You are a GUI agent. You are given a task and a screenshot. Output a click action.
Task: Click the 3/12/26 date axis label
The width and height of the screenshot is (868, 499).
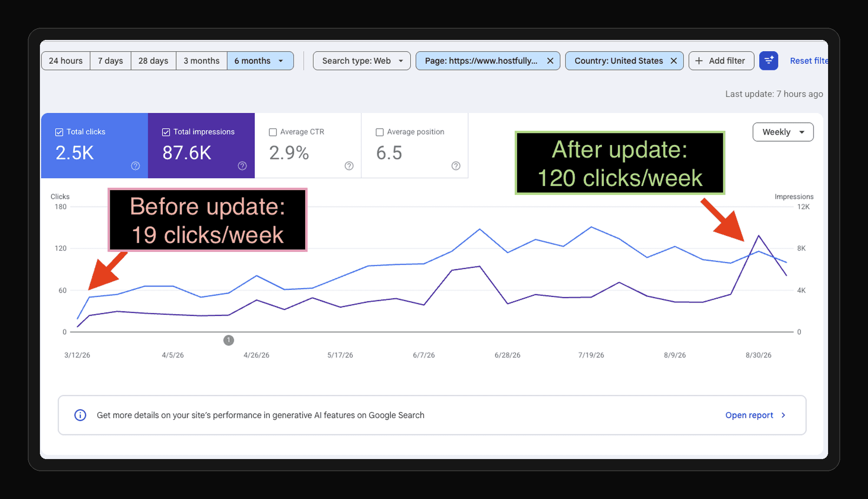(x=77, y=355)
